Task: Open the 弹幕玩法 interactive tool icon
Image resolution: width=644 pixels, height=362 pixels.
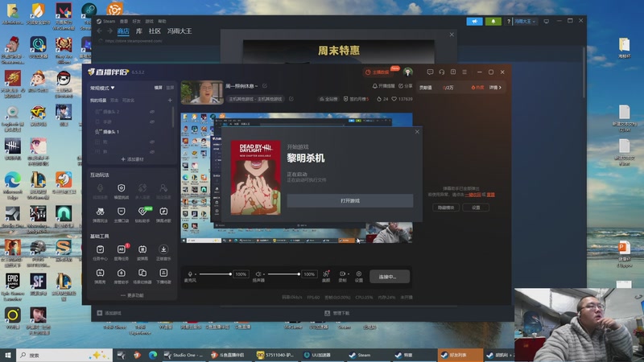Action: point(100,212)
